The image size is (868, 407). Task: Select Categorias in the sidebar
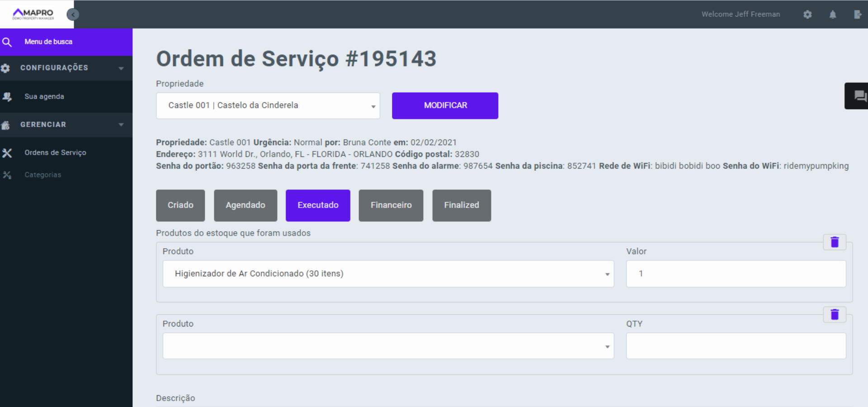tap(42, 175)
